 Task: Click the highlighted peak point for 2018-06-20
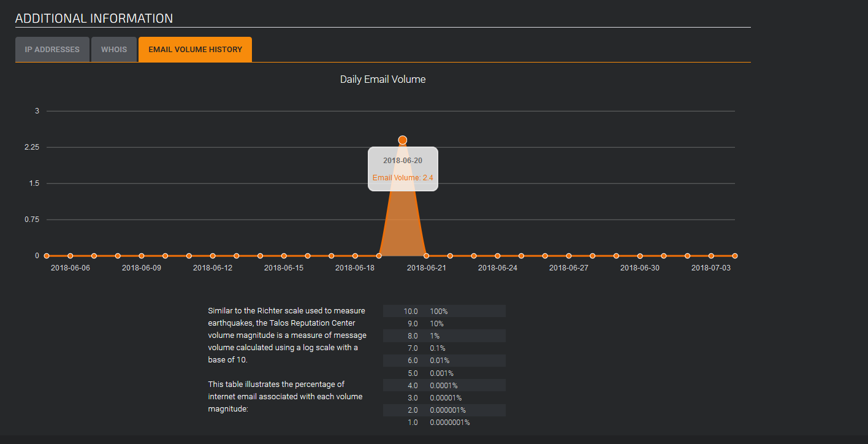click(403, 140)
